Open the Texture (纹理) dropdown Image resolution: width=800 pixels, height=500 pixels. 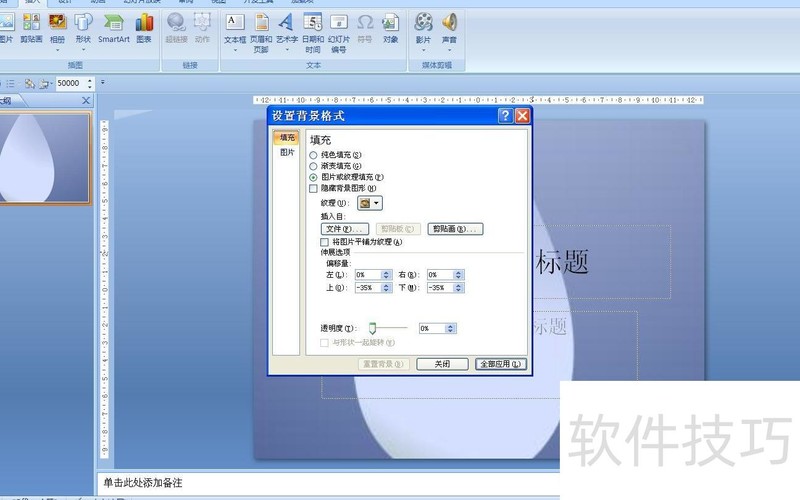tap(370, 203)
